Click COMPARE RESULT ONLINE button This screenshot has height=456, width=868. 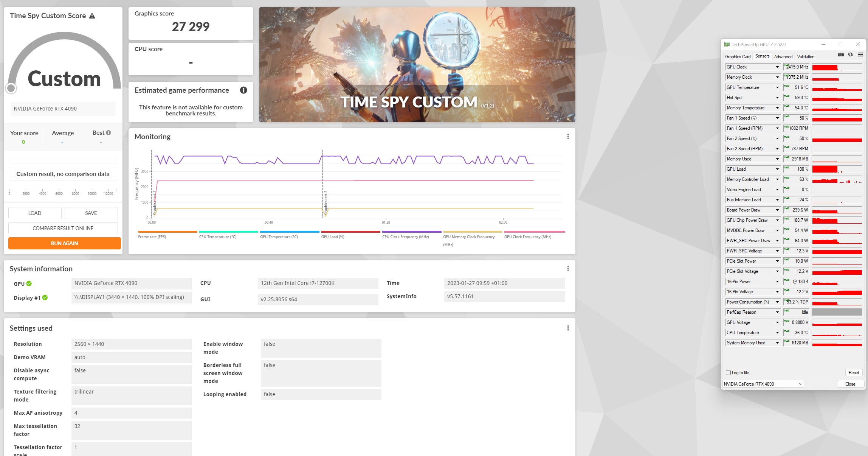(63, 228)
